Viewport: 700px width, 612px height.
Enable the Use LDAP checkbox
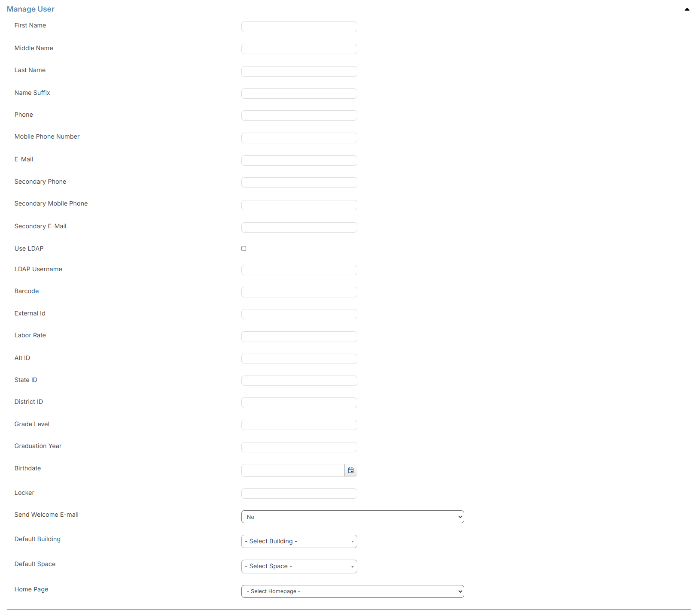point(243,248)
